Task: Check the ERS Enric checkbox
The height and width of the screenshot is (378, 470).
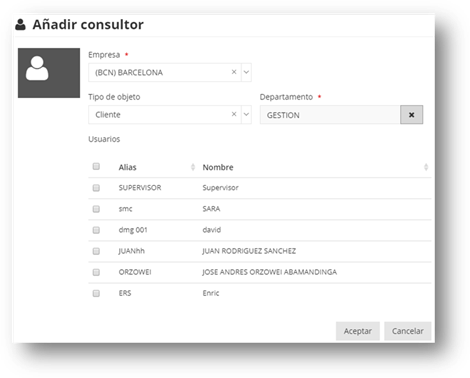Action: click(96, 293)
